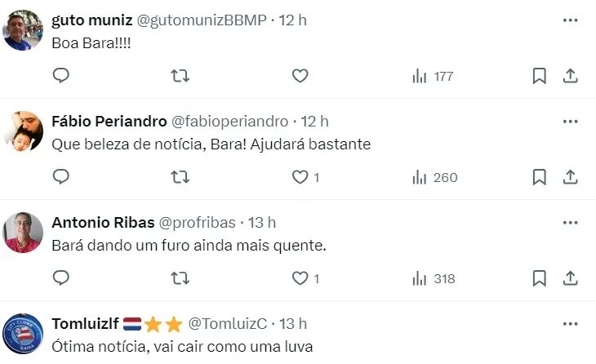596x364 pixels.
Task: Open Tomluizlf's profile picture
Action: coord(23,334)
